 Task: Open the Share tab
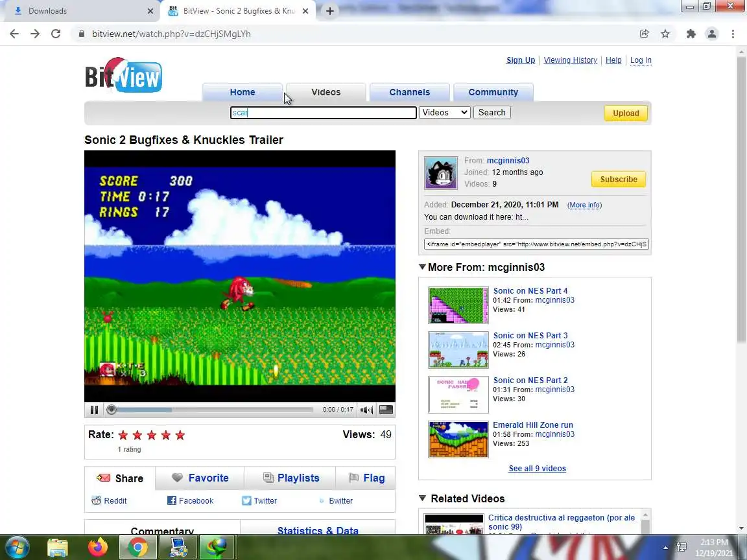120,478
